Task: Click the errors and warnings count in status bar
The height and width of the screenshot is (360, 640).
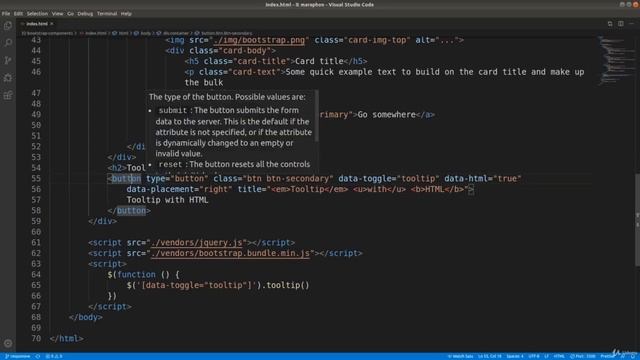Action: [54, 356]
